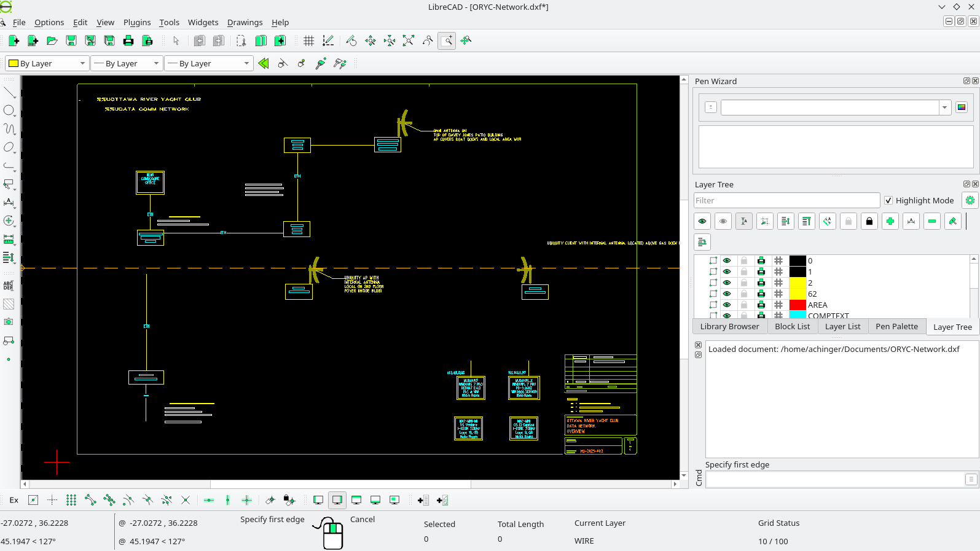Click the Open file folder icon
Viewport: 980px width, 551px height.
(52, 41)
